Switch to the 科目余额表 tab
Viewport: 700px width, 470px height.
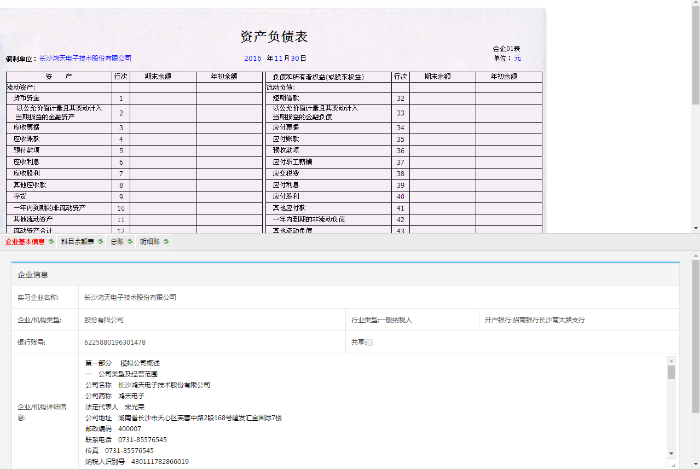[x=78, y=241]
